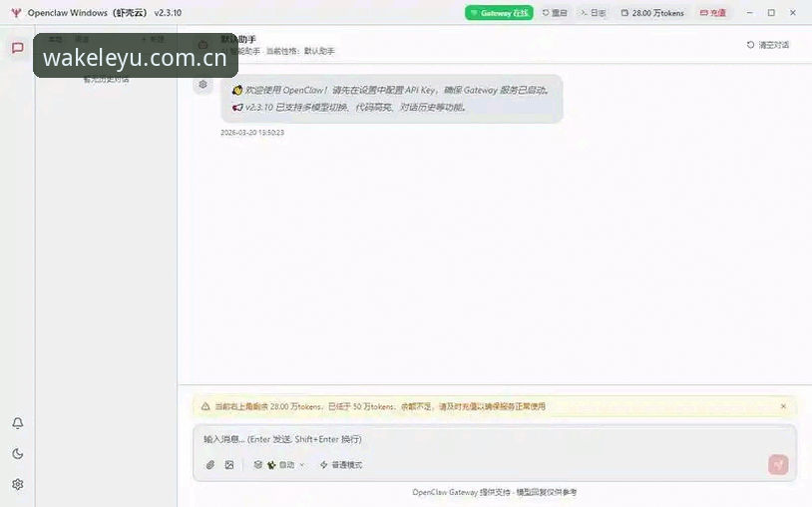The width and height of the screenshot is (812, 507).
Task: Click the welcome message bubble about OpenClaw
Action: (x=391, y=99)
